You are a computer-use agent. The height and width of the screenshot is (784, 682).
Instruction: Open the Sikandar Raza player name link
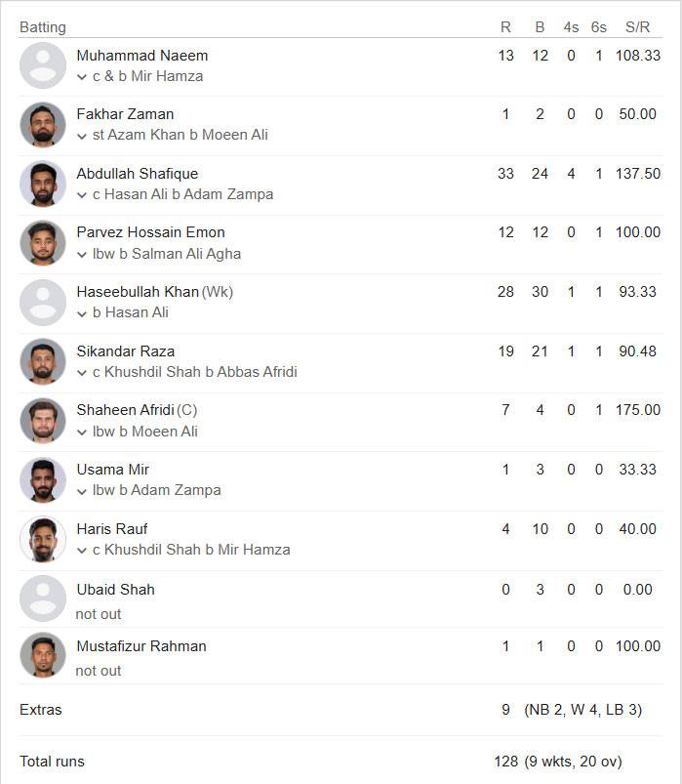pyautogui.click(x=126, y=351)
